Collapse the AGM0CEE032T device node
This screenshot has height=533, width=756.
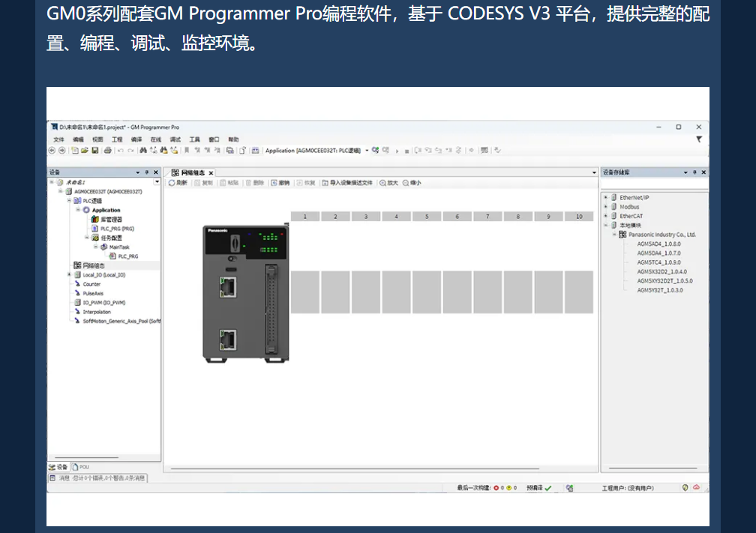coord(61,191)
